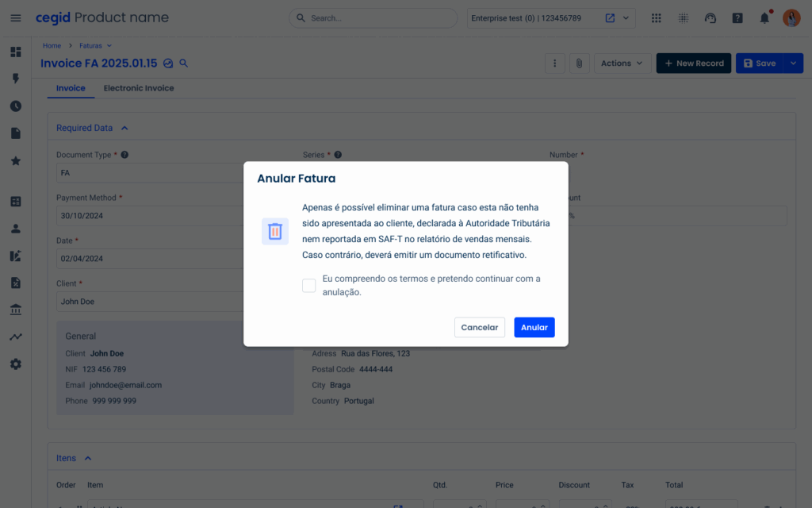Viewport: 812px width, 508px height.
Task: Open the dashboard icon in the sidebar
Action: click(16, 52)
